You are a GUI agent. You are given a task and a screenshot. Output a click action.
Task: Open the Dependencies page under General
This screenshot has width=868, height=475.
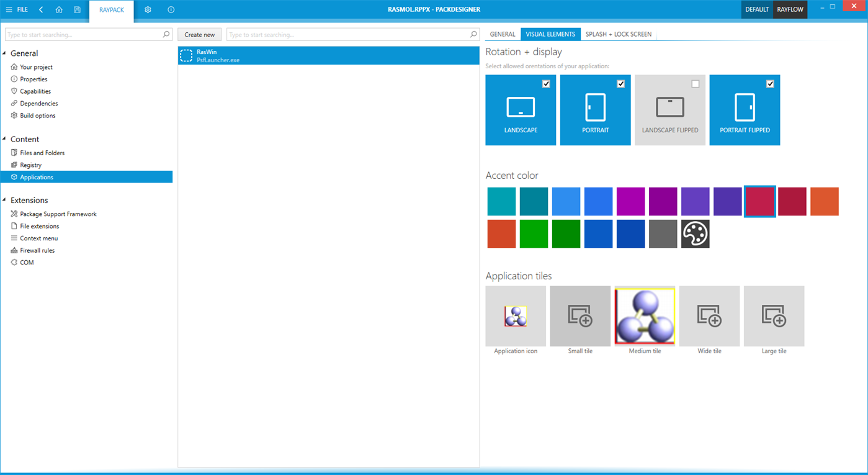tap(40, 103)
